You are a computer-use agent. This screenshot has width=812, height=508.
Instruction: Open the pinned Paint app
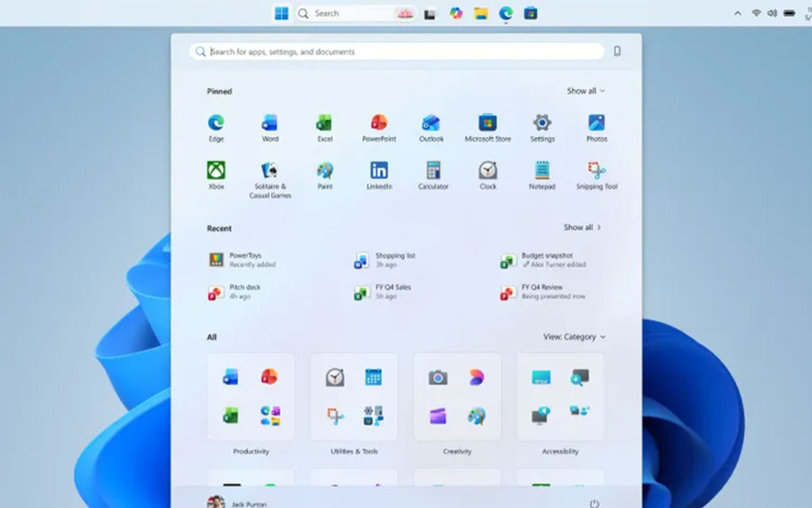[325, 176]
